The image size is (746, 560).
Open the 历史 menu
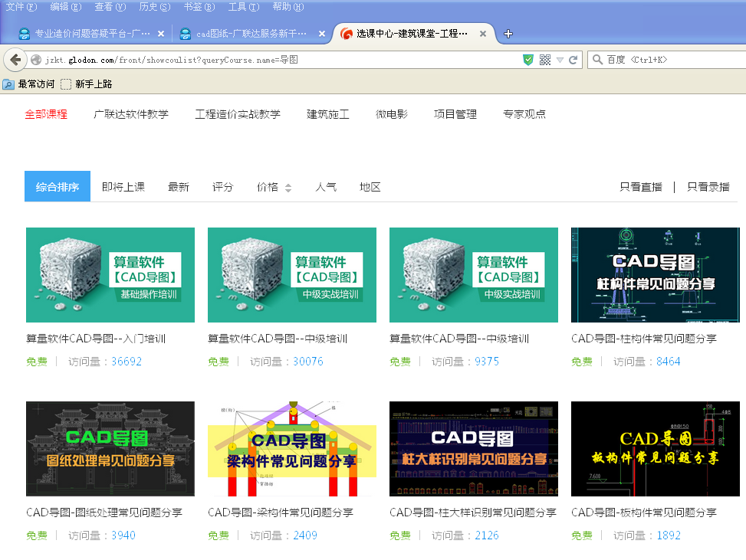(155, 7)
